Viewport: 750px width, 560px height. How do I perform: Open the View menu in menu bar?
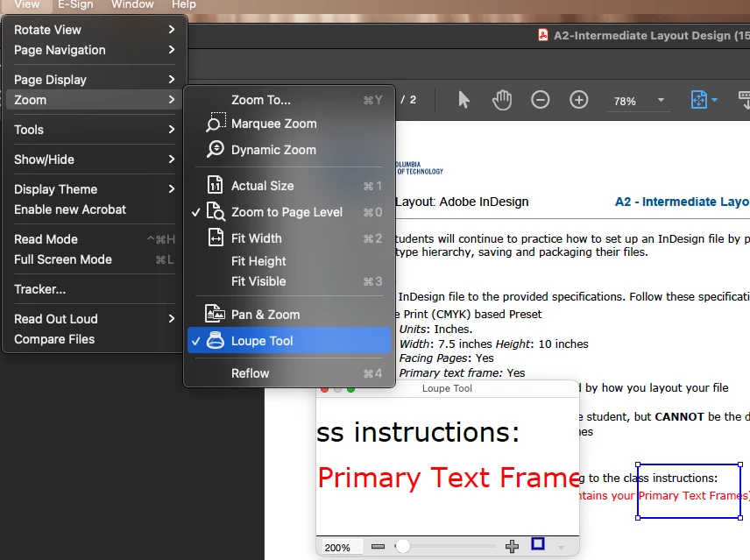tap(27, 4)
